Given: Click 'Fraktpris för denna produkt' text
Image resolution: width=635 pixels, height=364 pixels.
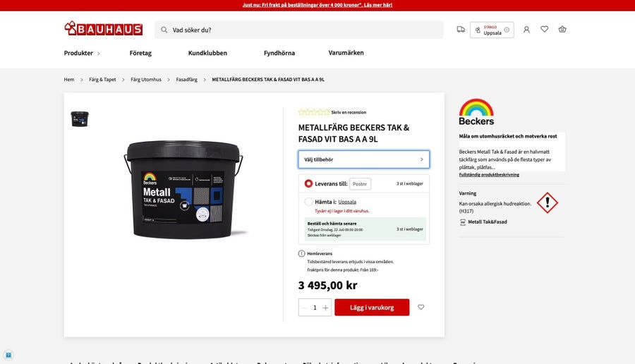Looking at the screenshot, I should coord(343,269).
